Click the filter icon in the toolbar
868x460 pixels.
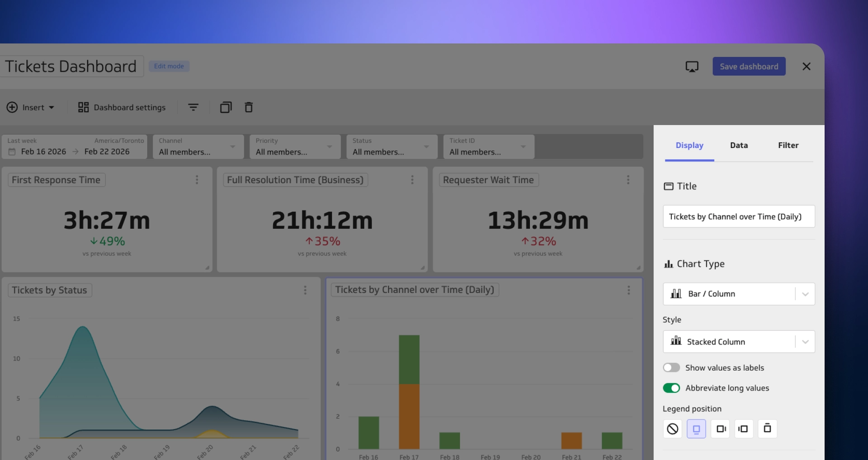(193, 107)
